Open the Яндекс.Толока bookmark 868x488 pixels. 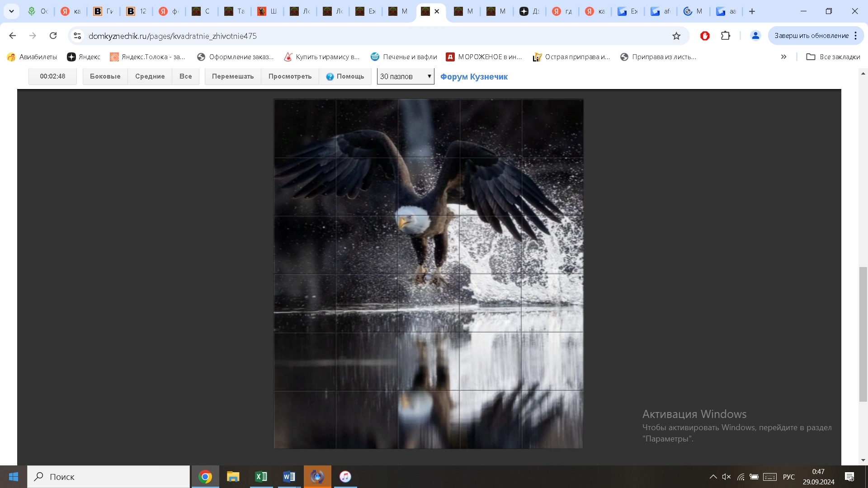[x=148, y=57]
